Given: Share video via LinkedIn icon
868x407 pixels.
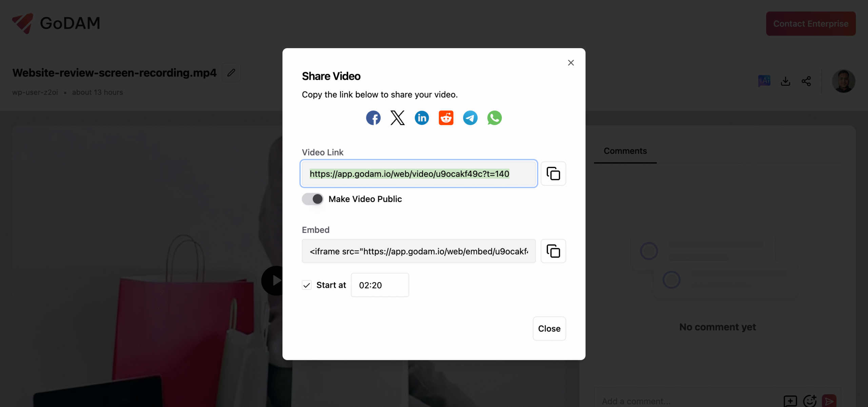Looking at the screenshot, I should [x=422, y=118].
